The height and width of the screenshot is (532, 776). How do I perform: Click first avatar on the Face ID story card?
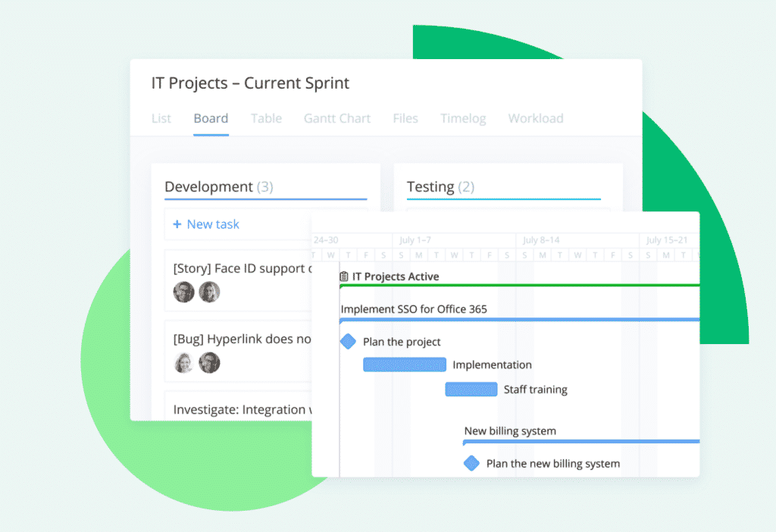[183, 292]
